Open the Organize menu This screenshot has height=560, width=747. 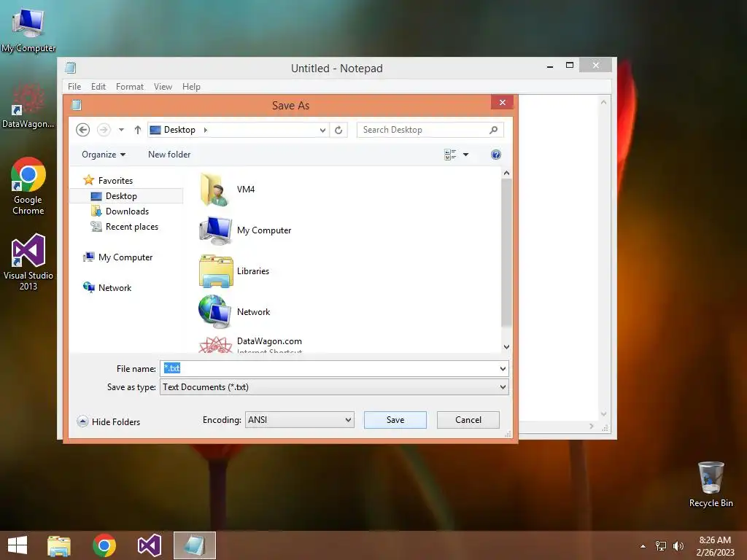click(104, 155)
